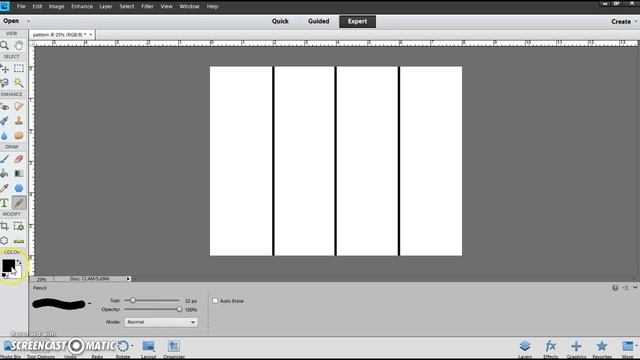
Task: Select the Spot Healing Brush tool
Action: click(19, 107)
